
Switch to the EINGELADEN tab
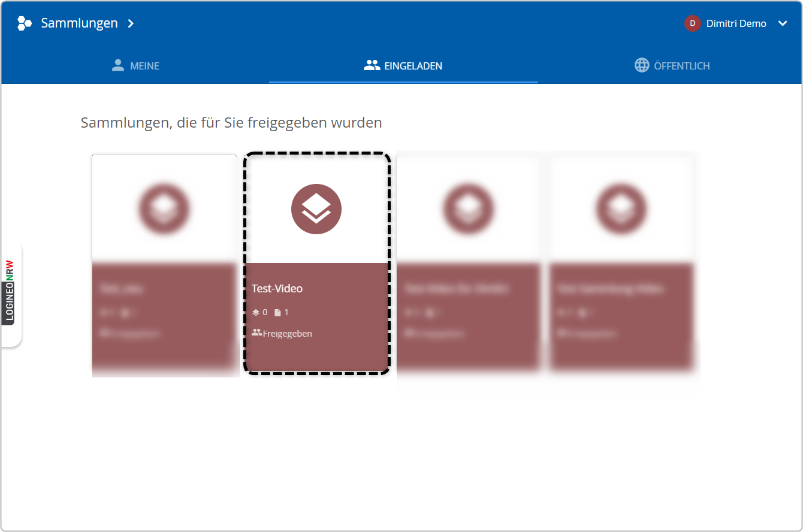(403, 65)
